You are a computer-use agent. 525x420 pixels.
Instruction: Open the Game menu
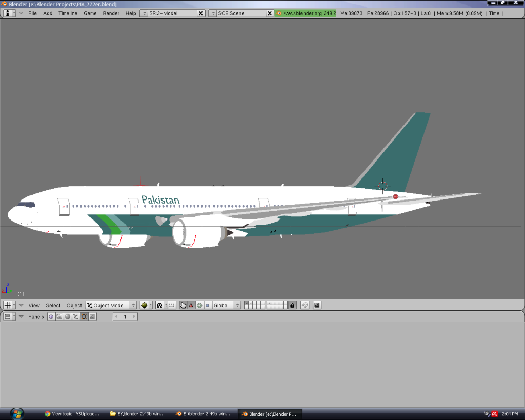(x=90, y=13)
